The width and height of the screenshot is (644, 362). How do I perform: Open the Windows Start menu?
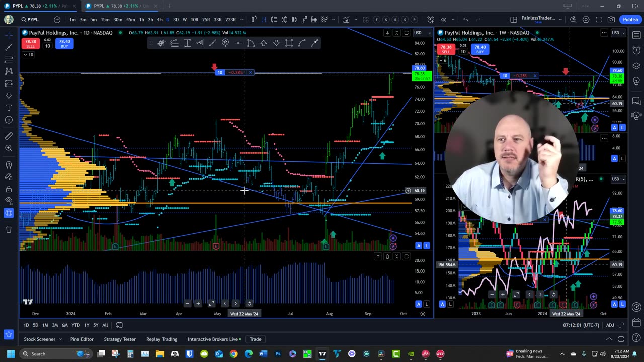(11, 354)
